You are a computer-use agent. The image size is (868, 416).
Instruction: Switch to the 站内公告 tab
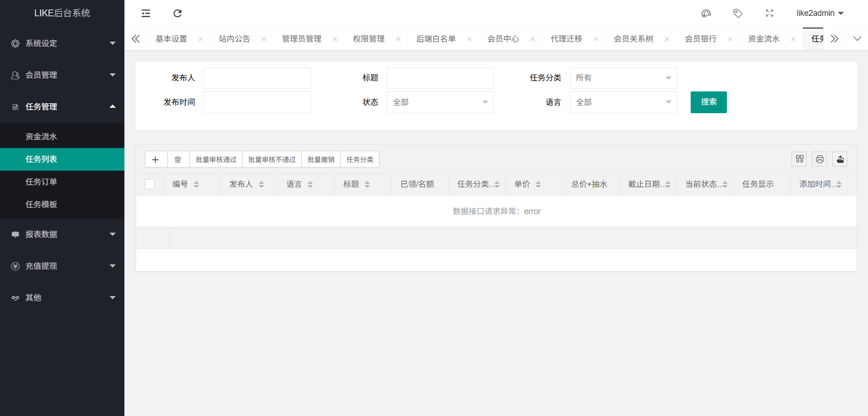tap(234, 39)
